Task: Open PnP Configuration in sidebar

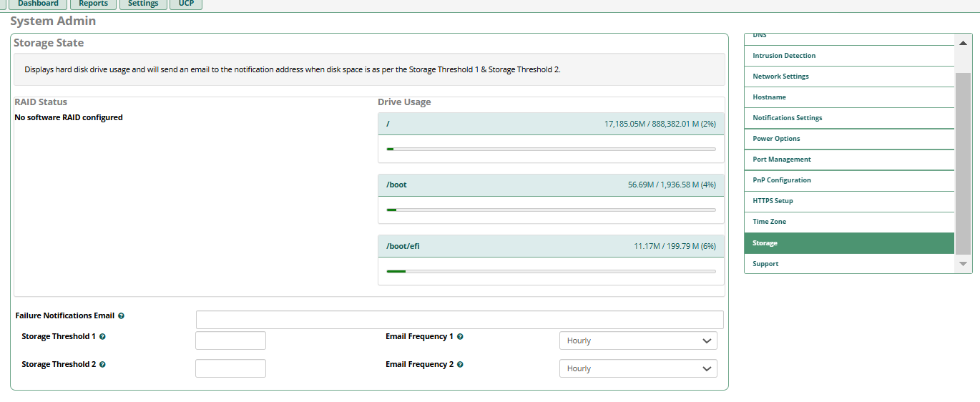Action: (x=849, y=180)
